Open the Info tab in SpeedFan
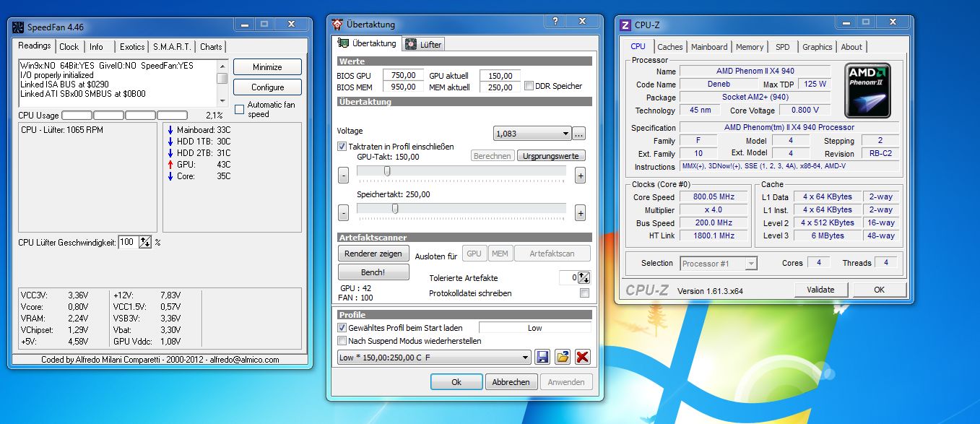Viewport: 980px width, 424px height. (97, 47)
